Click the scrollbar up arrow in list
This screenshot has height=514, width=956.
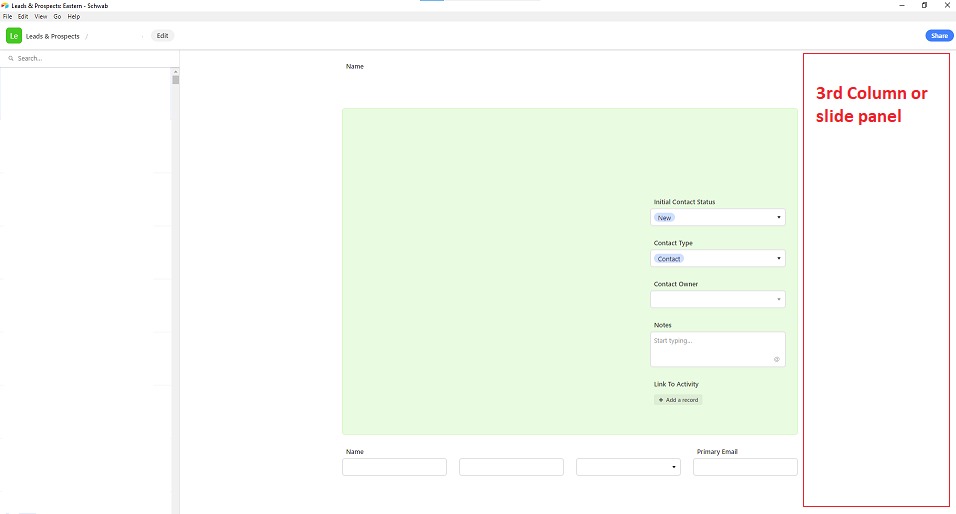pos(176,71)
